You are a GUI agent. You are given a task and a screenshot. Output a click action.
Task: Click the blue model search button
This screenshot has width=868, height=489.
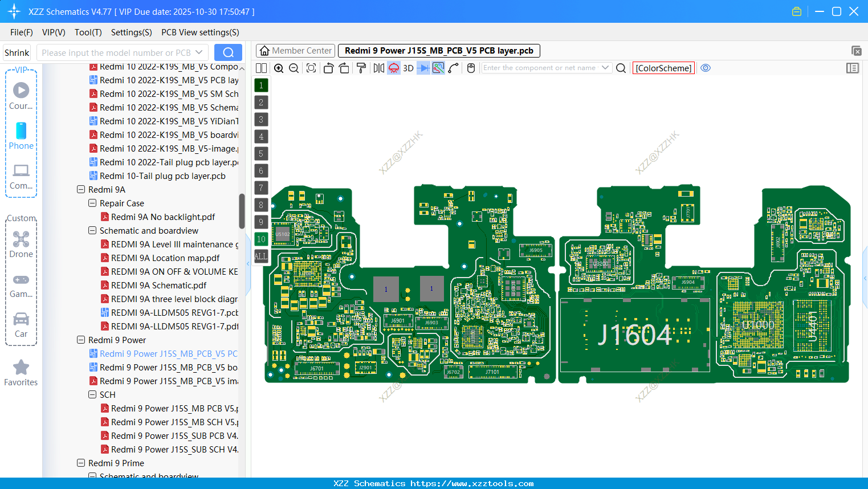[228, 52]
